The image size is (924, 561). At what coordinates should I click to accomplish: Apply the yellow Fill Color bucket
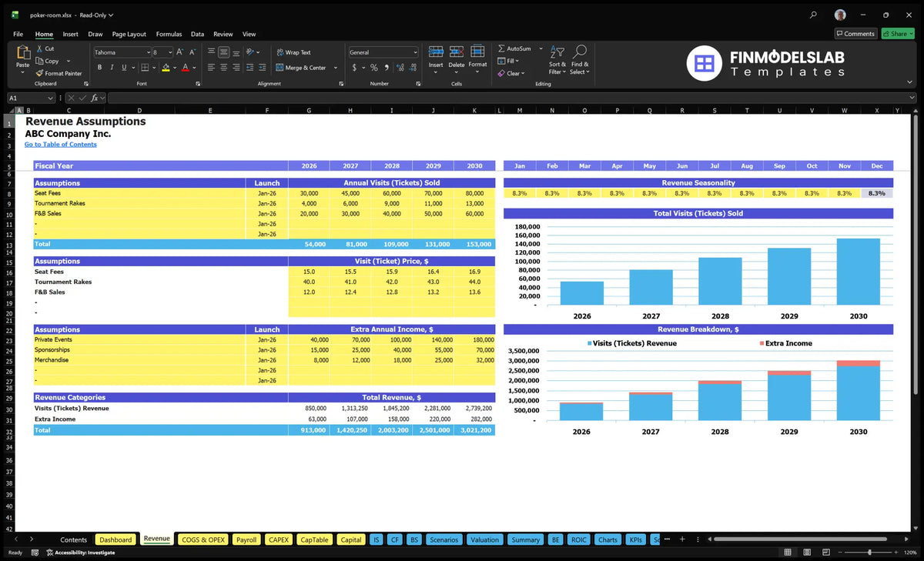[166, 68]
